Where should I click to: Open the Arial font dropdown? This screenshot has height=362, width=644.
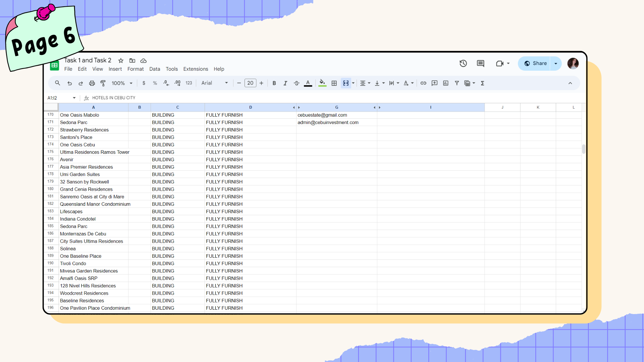point(215,83)
